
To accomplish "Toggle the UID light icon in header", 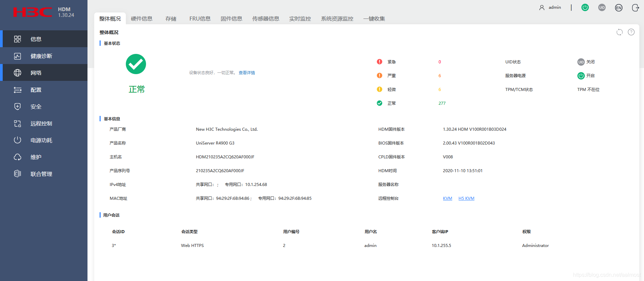I will coord(602,7).
